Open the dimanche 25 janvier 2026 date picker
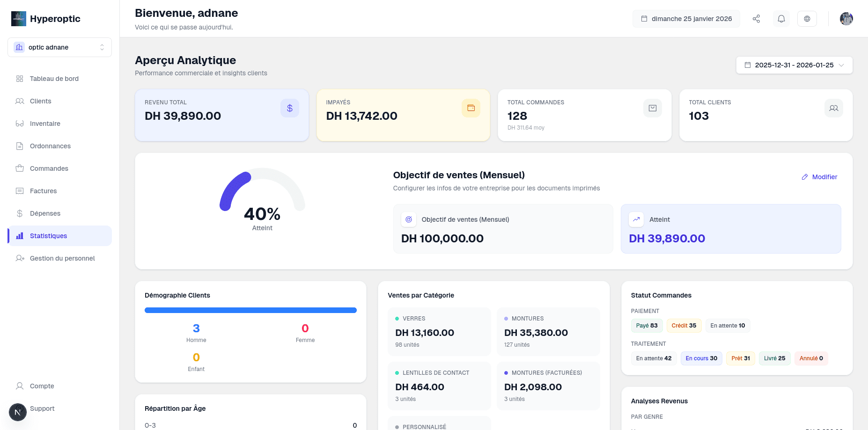This screenshot has height=430, width=868. coord(686,19)
